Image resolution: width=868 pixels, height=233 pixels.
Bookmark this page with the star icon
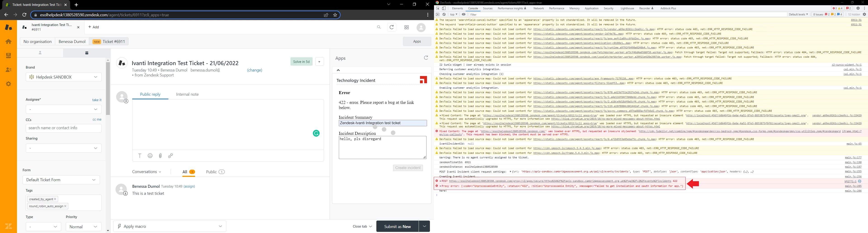point(335,15)
